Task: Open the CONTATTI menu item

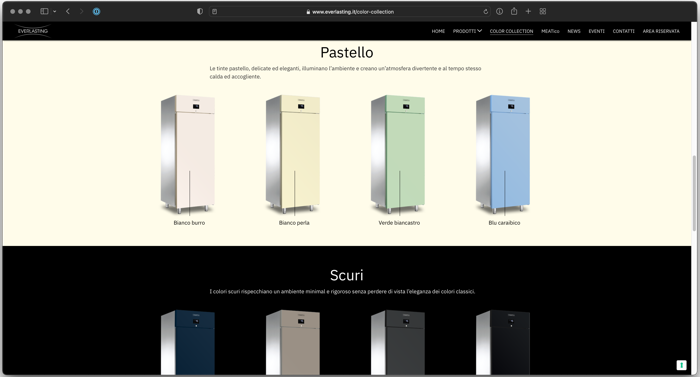Action: (x=623, y=31)
